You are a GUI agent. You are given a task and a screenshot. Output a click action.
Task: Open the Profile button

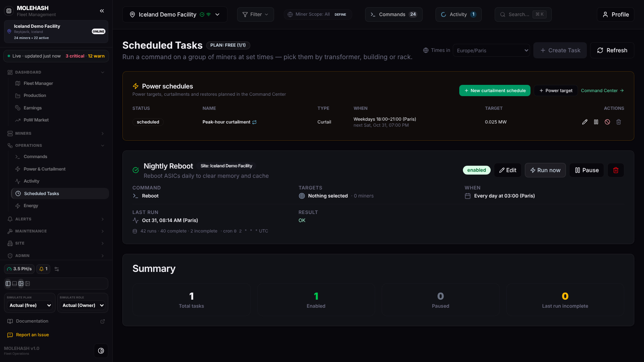pyautogui.click(x=615, y=14)
